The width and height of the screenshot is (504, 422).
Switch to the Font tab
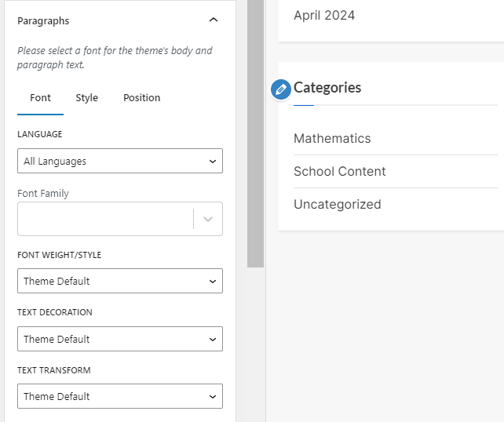pos(40,98)
